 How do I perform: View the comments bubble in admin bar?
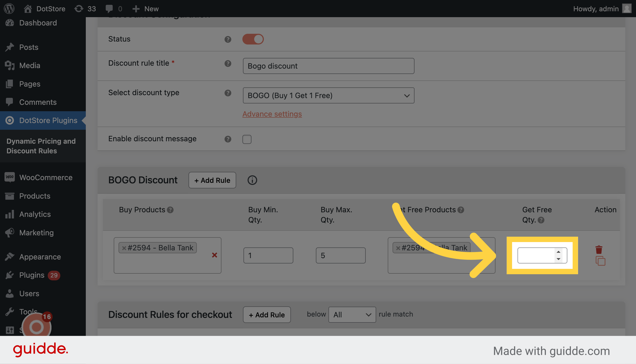(x=114, y=9)
